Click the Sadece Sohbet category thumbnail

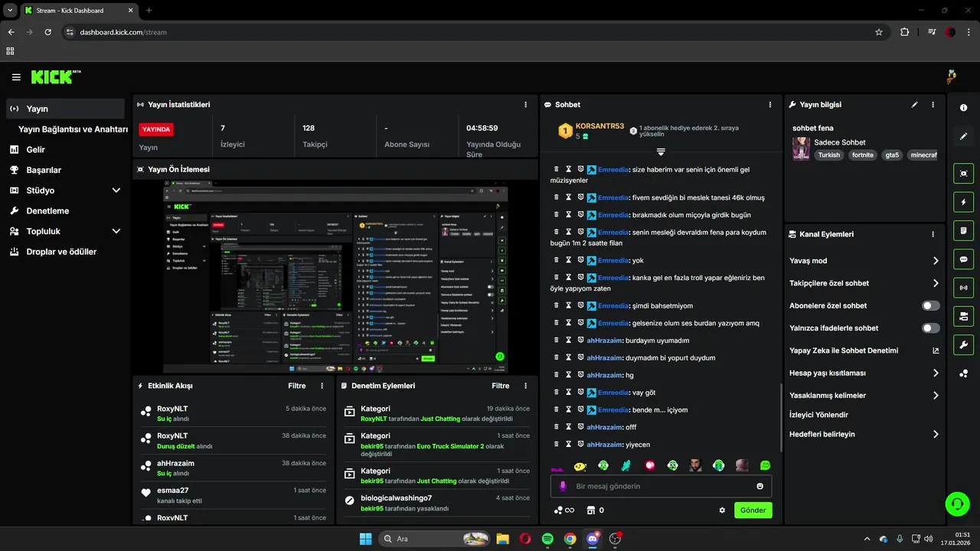click(801, 148)
